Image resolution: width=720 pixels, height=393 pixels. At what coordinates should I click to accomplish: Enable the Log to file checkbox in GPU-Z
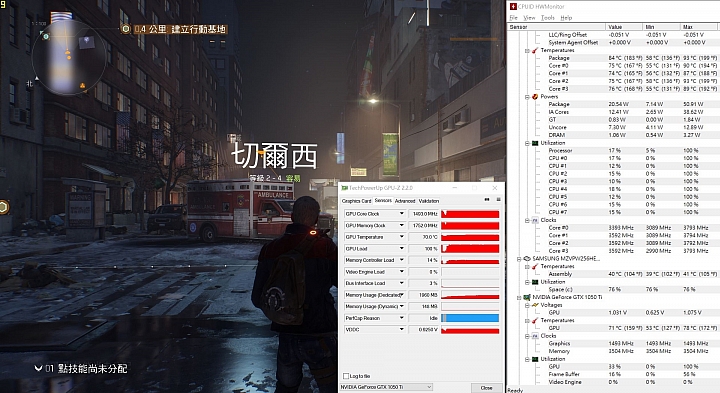pos(346,376)
